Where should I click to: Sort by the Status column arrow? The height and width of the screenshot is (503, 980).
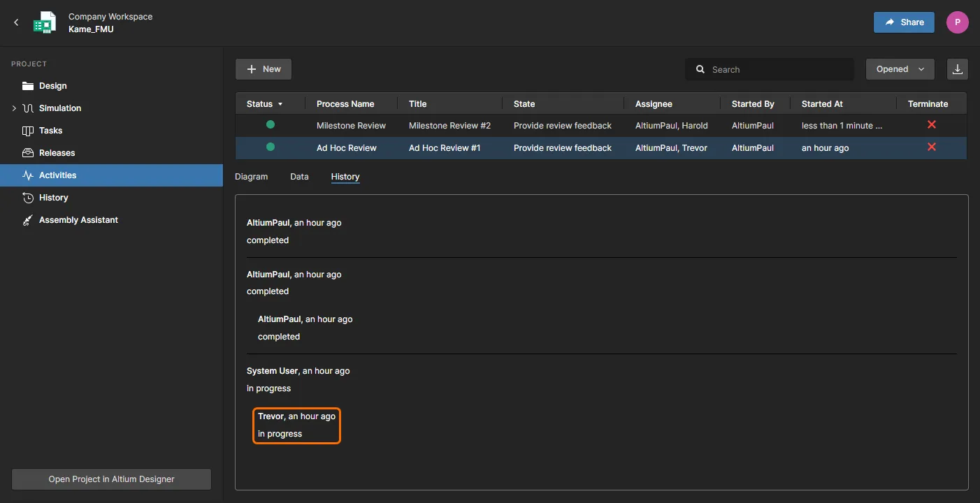pos(280,104)
